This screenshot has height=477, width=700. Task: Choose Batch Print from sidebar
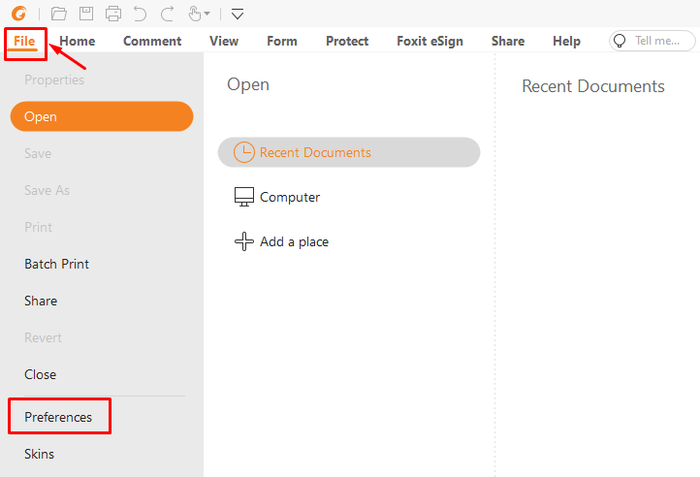(x=56, y=264)
